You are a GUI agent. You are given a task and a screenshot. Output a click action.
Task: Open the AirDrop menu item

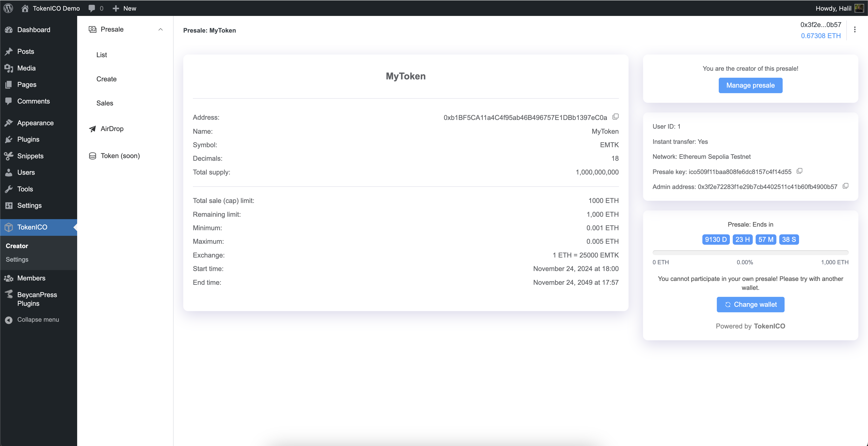point(112,129)
